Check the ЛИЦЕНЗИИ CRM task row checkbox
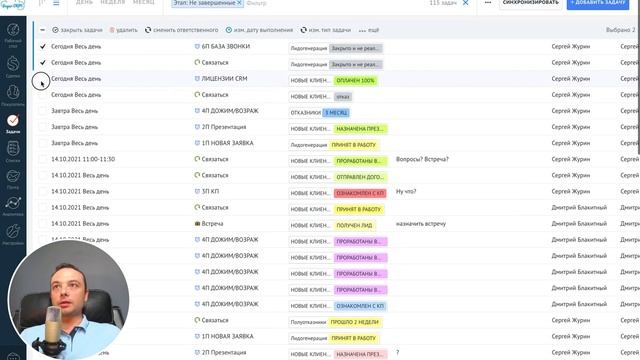Screen dimensions: 640x360 (42, 79)
